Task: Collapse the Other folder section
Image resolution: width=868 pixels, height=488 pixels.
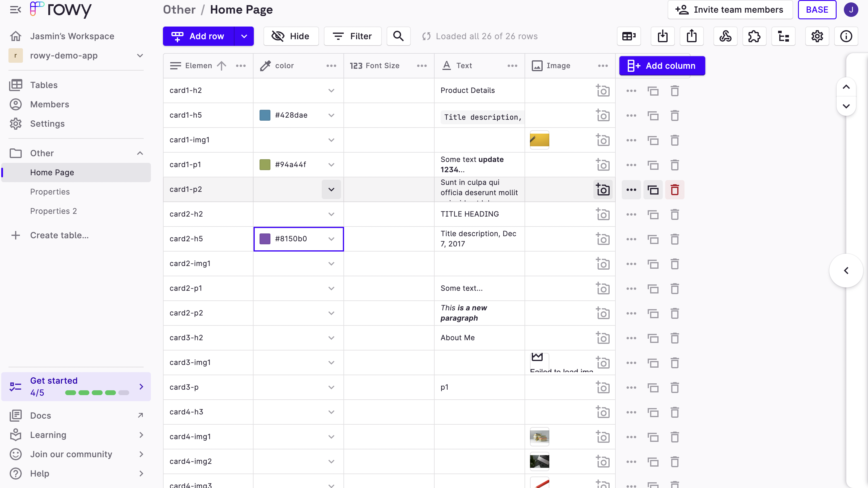Action: pos(140,153)
